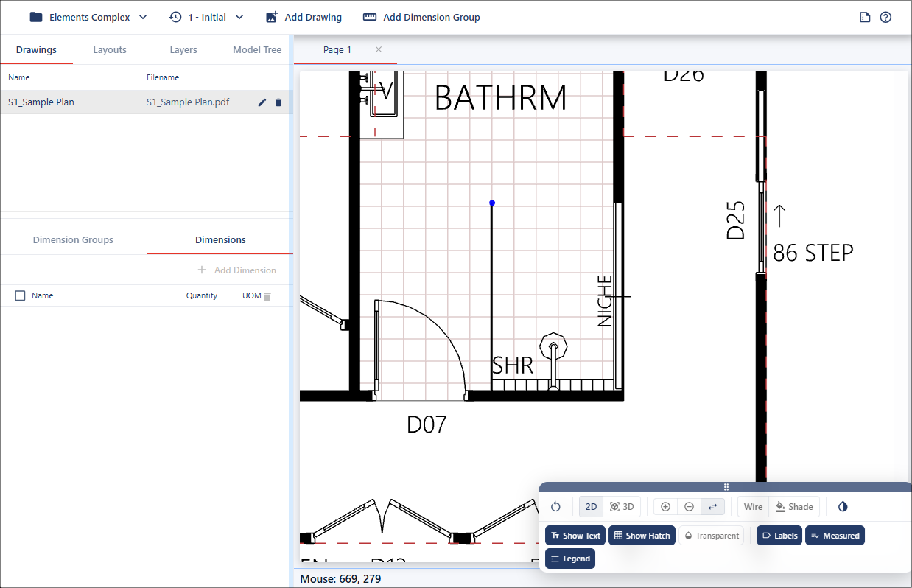Switch to Dimension Groups tab
The height and width of the screenshot is (588, 912).
click(73, 240)
